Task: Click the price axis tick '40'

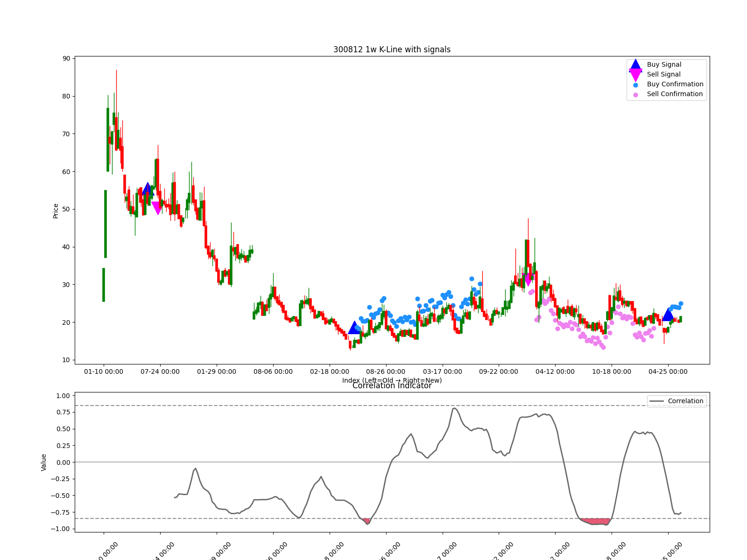Action: coord(66,247)
